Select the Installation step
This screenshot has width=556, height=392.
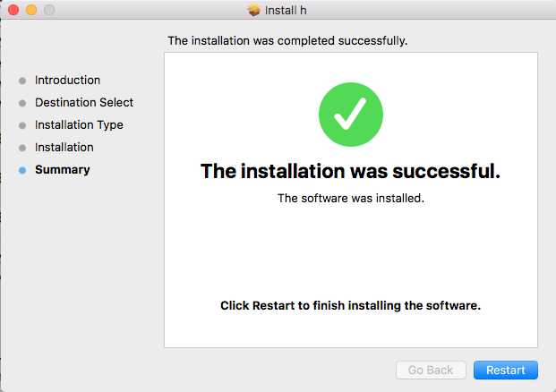[x=64, y=147]
